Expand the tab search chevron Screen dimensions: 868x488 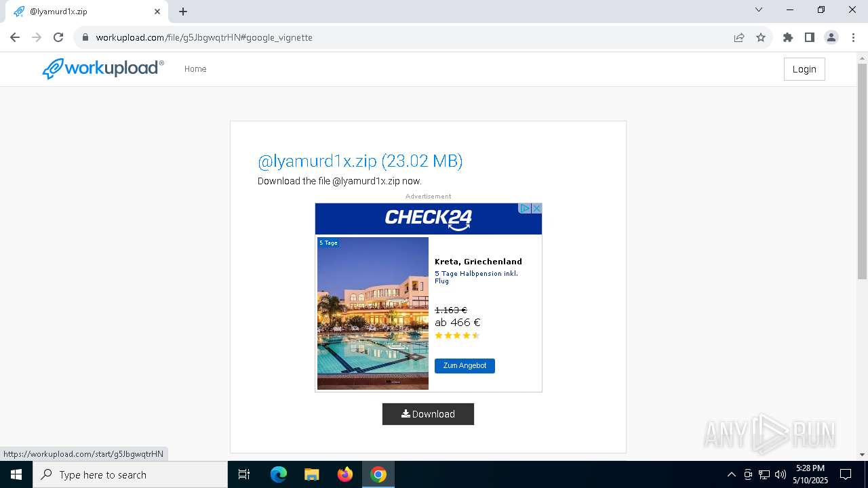[x=759, y=9]
